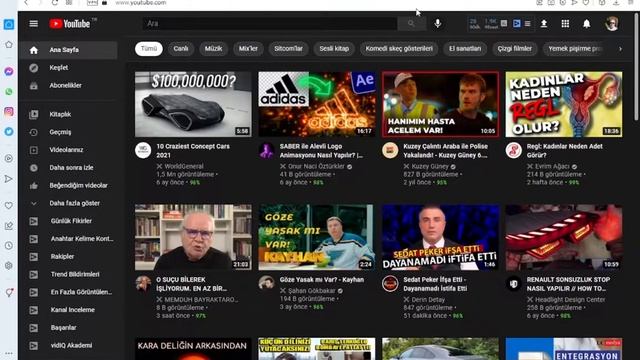Click Onur Naci Öztürkler channel avatar

click(x=267, y=150)
